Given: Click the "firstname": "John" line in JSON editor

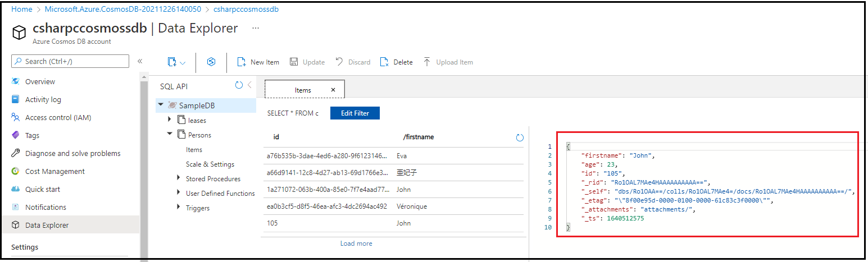Looking at the screenshot, I should [619, 155].
